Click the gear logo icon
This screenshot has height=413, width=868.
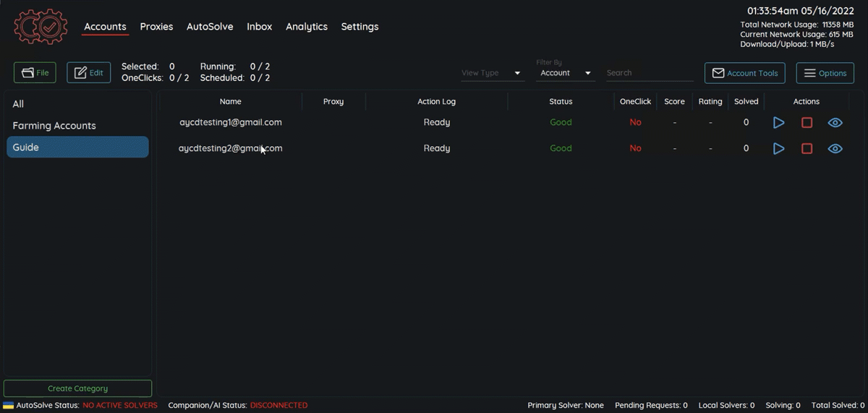tap(41, 27)
